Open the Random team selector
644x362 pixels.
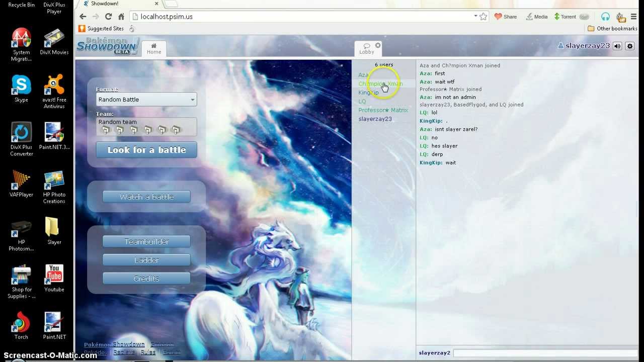[x=146, y=127]
